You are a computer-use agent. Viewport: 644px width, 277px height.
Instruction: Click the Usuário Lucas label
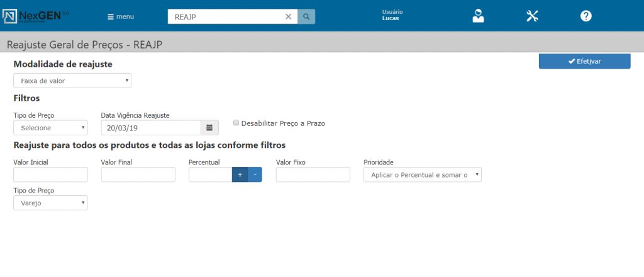(392, 15)
